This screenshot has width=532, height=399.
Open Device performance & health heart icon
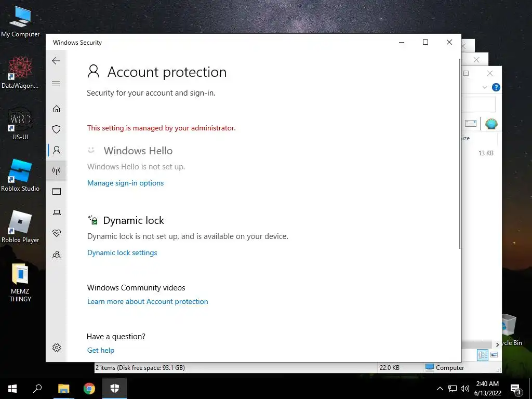[x=57, y=233]
